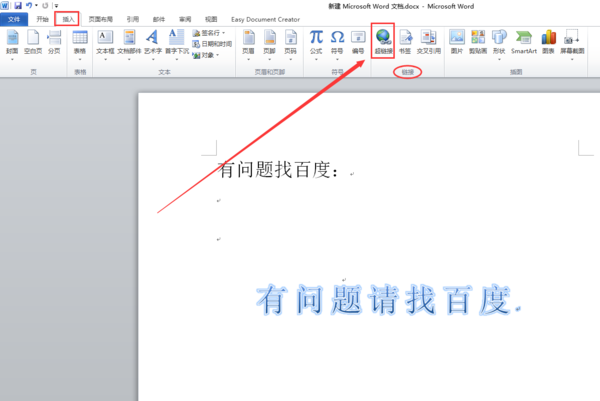
Task: Open the Mailings (邮件) tab
Action: (x=159, y=19)
